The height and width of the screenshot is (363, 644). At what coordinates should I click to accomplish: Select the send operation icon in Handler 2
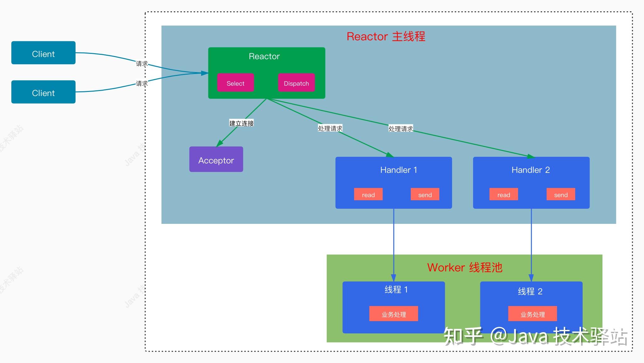(560, 194)
